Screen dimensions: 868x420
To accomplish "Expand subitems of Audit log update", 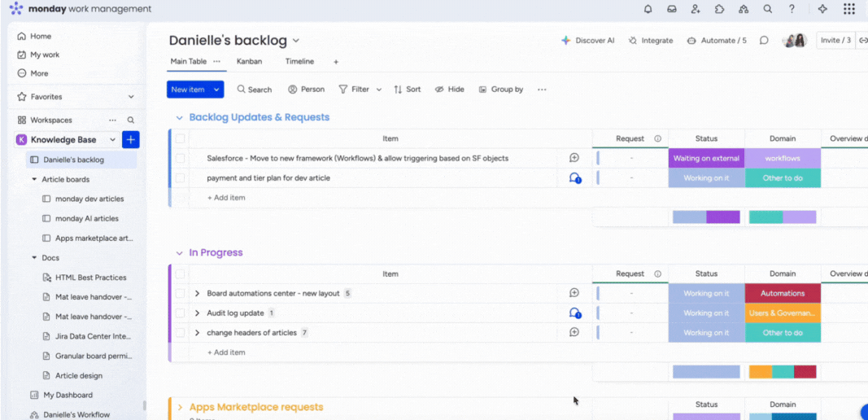I will click(x=197, y=313).
